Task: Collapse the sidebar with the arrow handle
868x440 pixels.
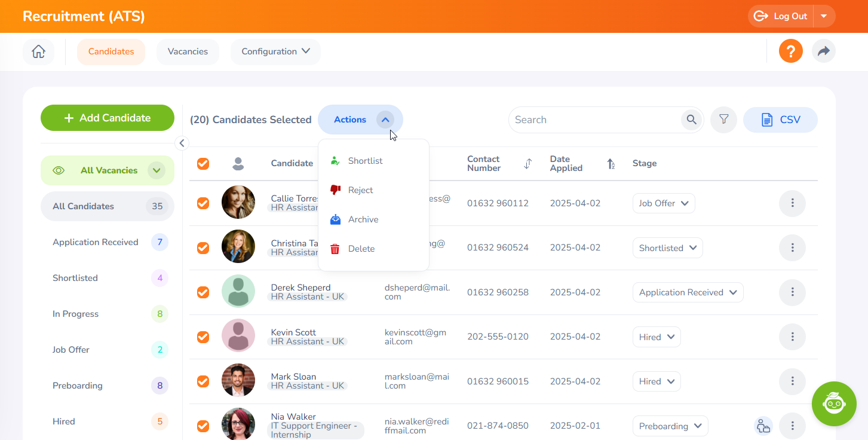Action: (182, 143)
